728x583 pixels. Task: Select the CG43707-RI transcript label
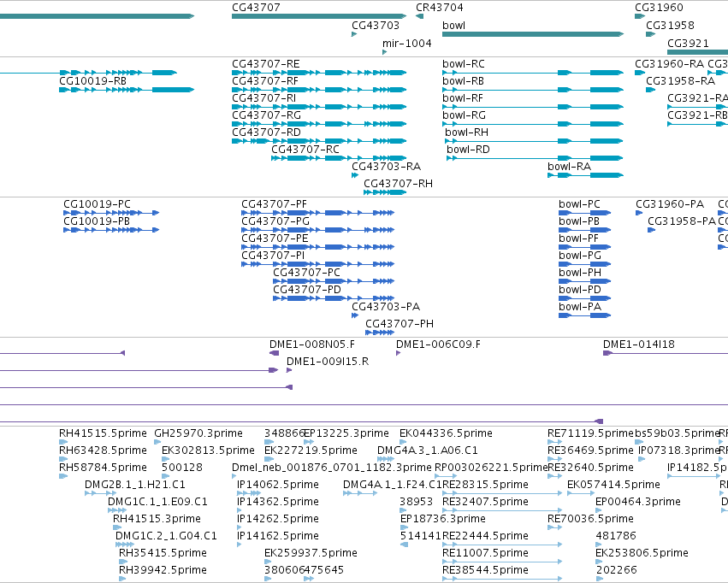click(263, 98)
